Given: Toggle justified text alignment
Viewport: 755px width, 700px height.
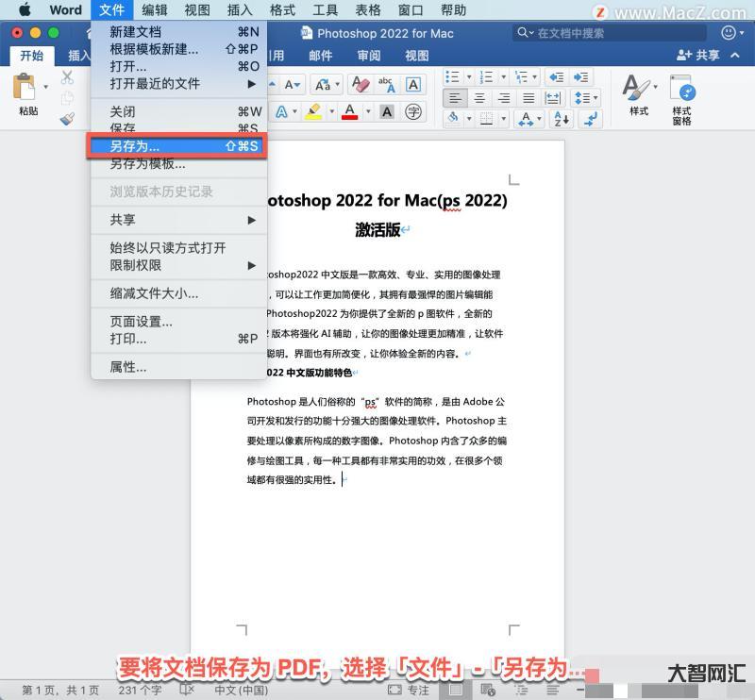Looking at the screenshot, I should click(528, 98).
